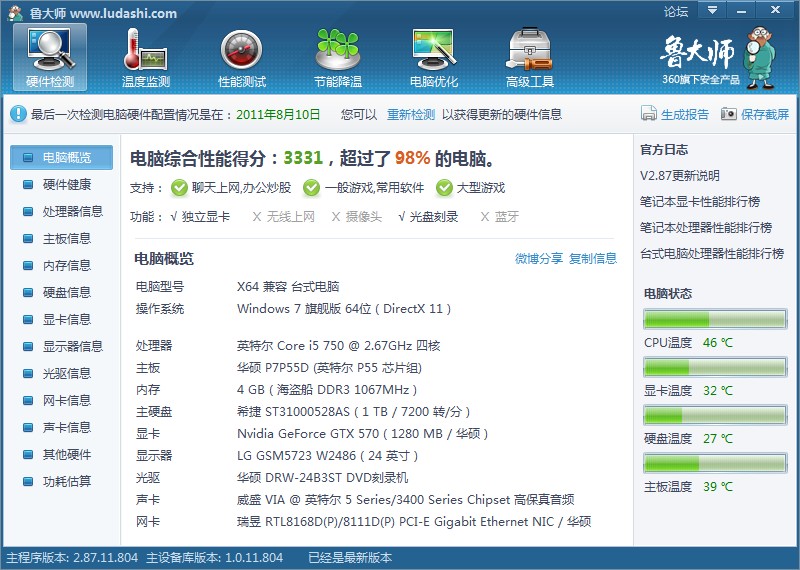This screenshot has height=570, width=800.
Task: Click the processor value 英特尔 Core i5 750
Action: click(x=338, y=345)
